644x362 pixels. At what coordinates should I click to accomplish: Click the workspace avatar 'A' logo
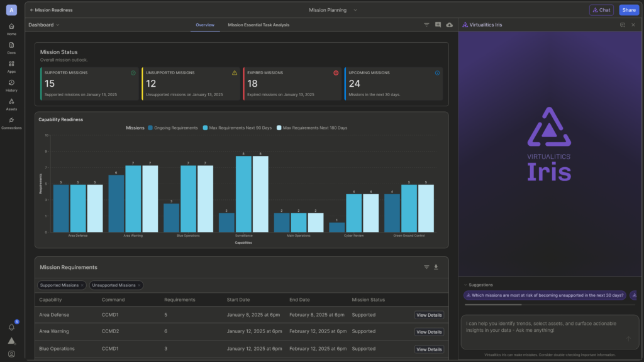point(11,10)
